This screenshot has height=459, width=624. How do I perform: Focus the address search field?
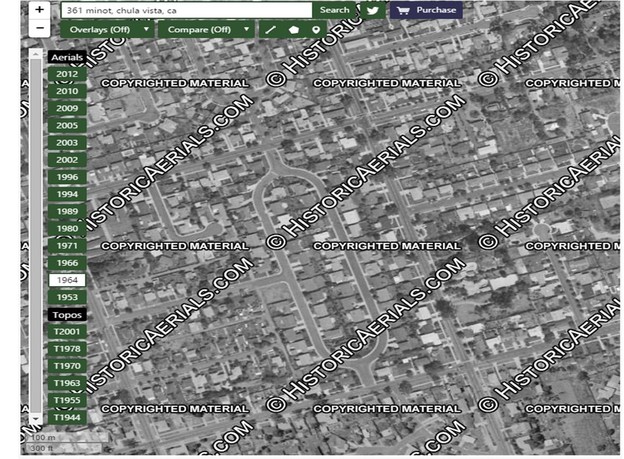[187, 10]
